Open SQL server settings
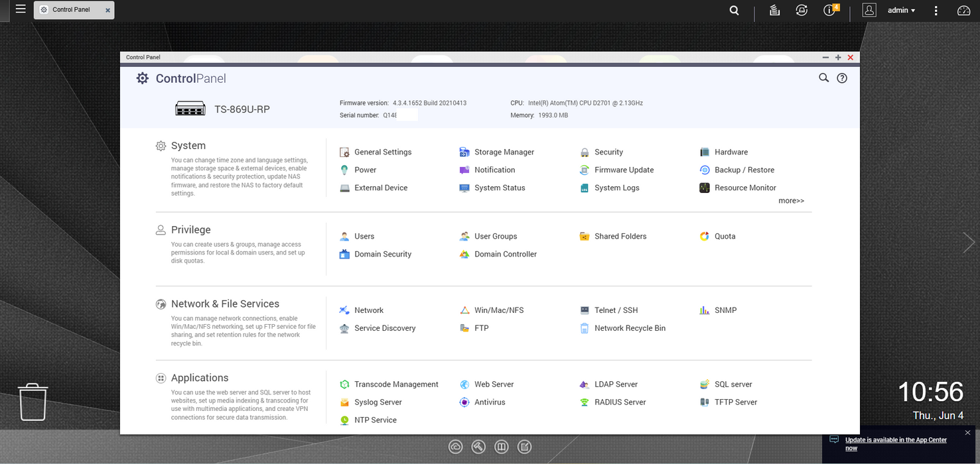980x464 pixels. [726, 384]
